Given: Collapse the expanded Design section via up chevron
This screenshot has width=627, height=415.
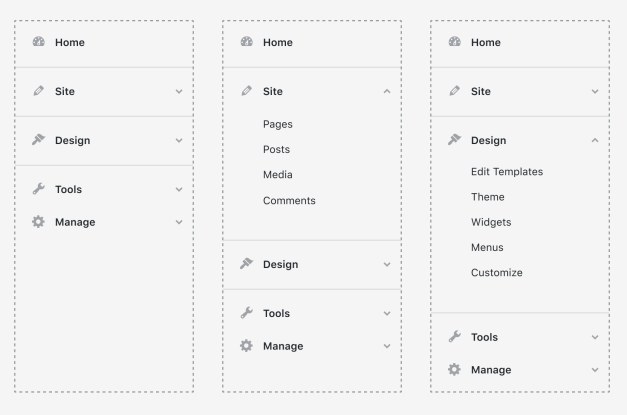Looking at the screenshot, I should coord(595,141).
